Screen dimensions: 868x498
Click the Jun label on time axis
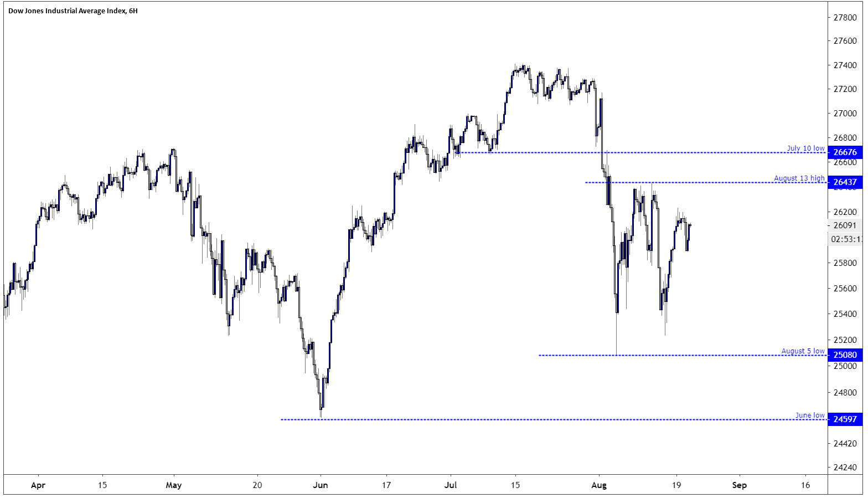[x=321, y=485]
